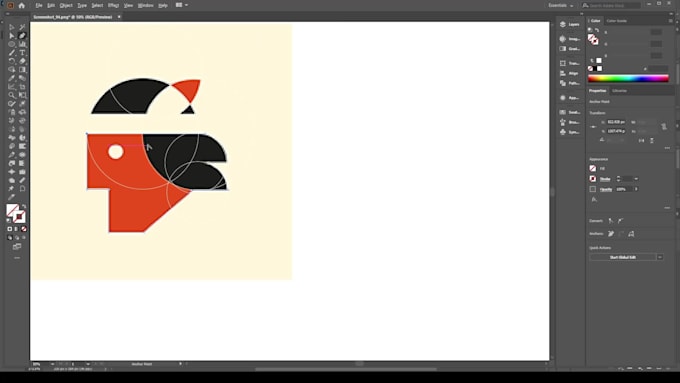
Task: Click the X coordinate field in Transform
Action: pyautogui.click(x=616, y=122)
